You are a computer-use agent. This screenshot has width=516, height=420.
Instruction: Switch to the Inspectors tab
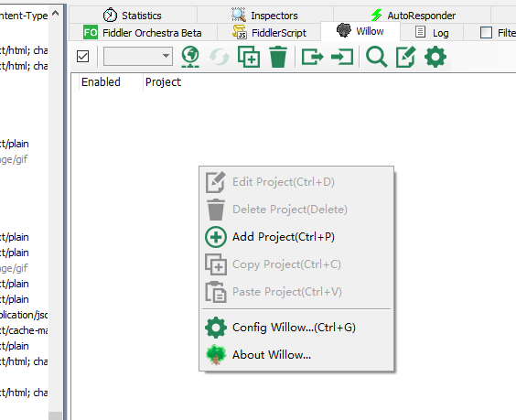[265, 16]
